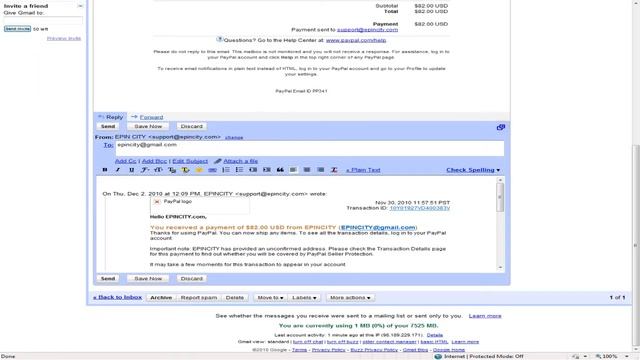Click Send below the message body

[108, 278]
